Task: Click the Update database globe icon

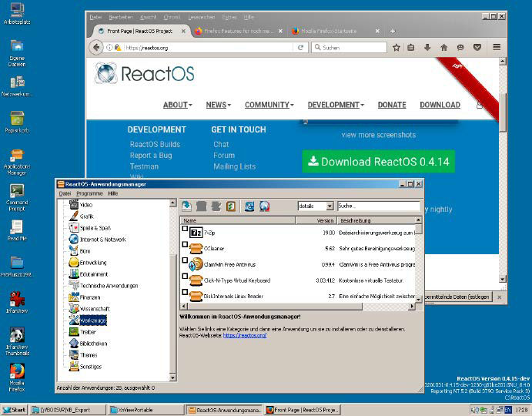Action: 265,206
